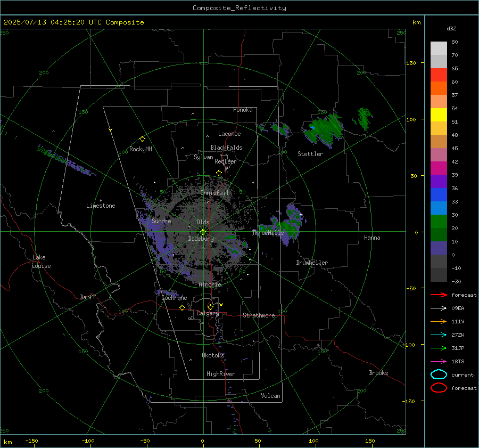Select the orange 111V arrow legend icon
Image resolution: width=479 pixels, height=448 pixels.
(439, 321)
